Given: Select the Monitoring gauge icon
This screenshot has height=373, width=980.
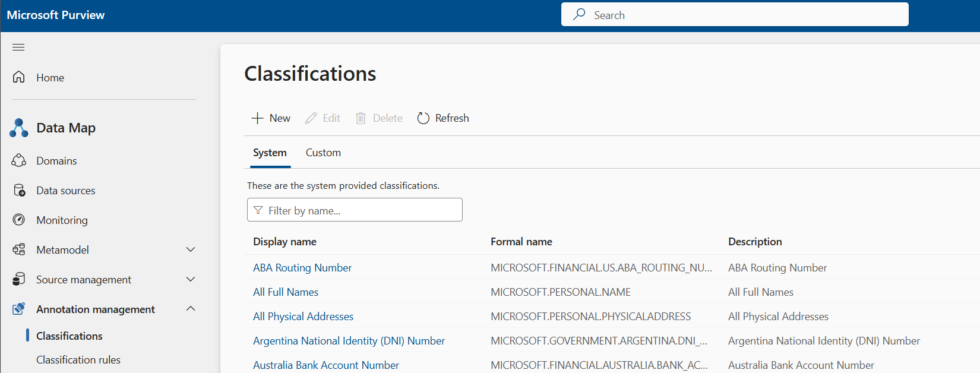Looking at the screenshot, I should 19,220.
